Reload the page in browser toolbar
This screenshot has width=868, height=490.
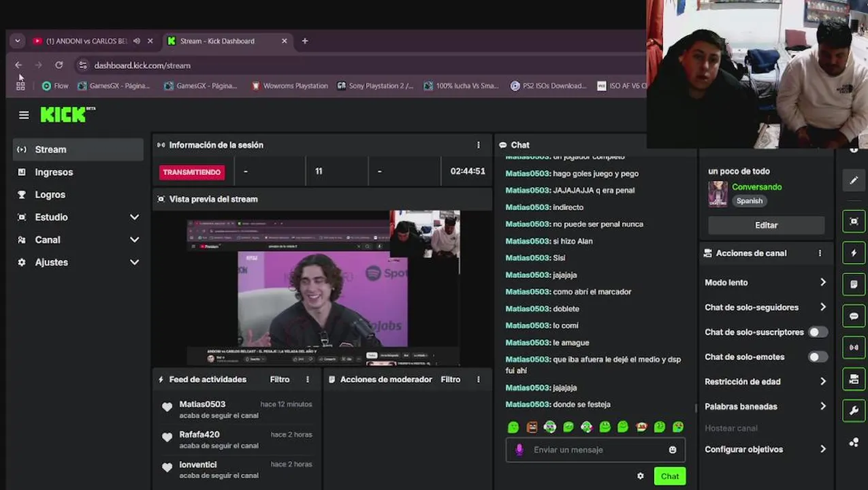tap(59, 65)
